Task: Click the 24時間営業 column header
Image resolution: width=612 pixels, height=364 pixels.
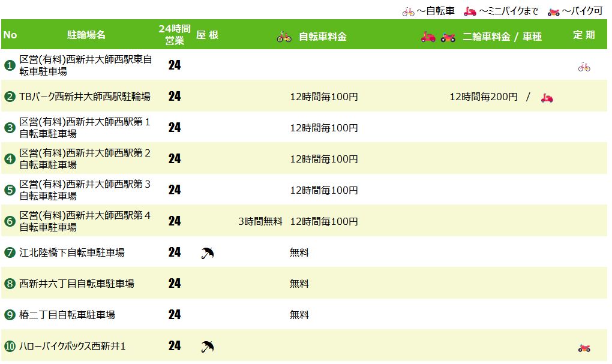Action: 174,35
